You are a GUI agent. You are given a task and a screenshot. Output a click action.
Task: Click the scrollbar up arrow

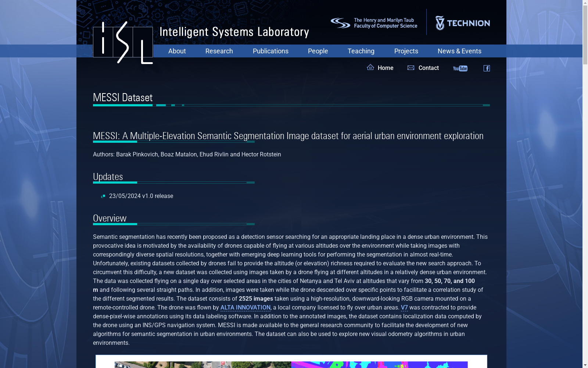585,3
